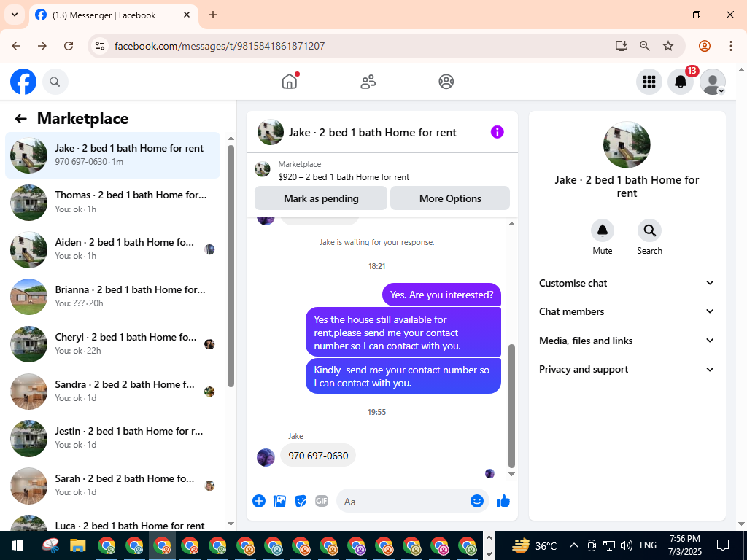
Task: Go back from Marketplace list
Action: coord(21,119)
